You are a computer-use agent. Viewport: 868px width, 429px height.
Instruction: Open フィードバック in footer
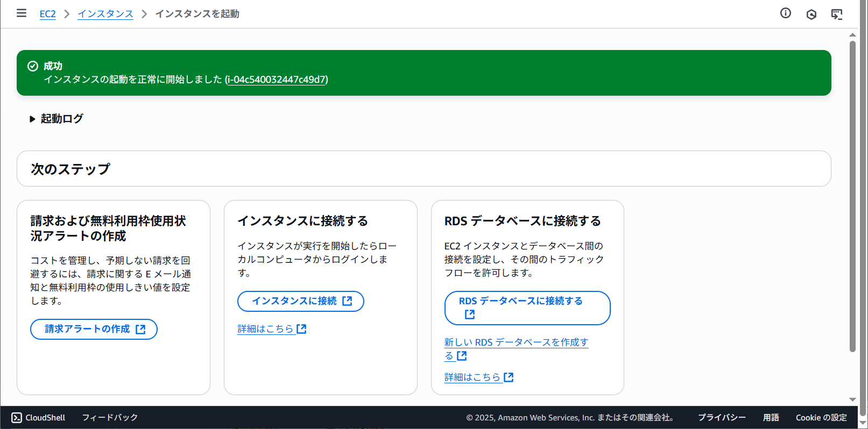click(110, 418)
